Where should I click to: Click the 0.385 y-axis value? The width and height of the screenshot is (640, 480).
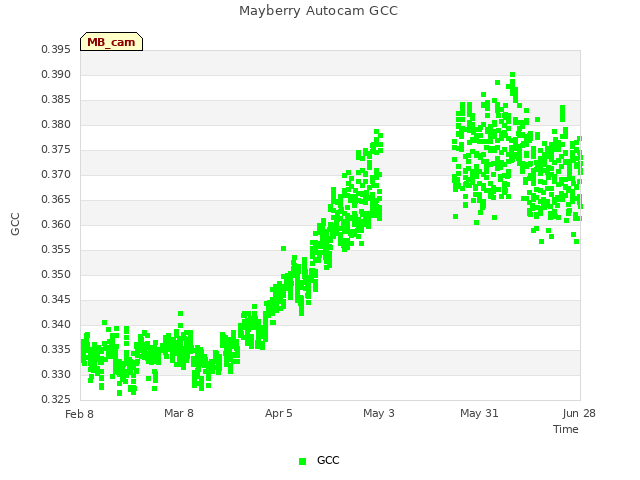tap(56, 100)
